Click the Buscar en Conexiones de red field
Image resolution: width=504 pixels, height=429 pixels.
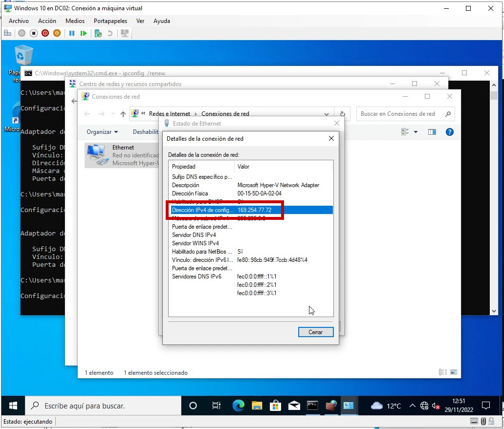398,114
